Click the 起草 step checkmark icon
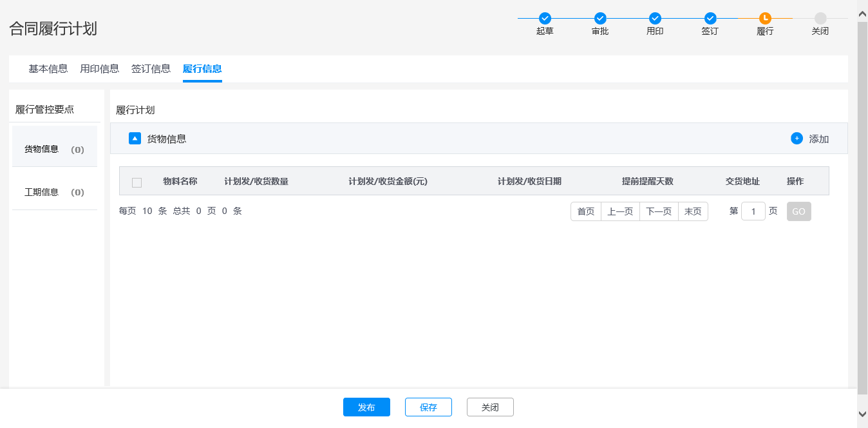Image resolution: width=868 pixels, height=428 pixels. tap(545, 18)
